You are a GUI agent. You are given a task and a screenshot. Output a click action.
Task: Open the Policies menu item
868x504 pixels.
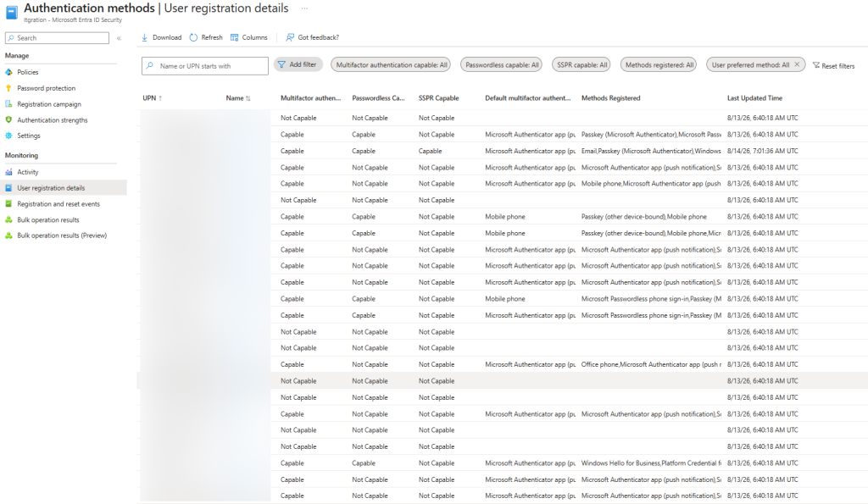pyautogui.click(x=28, y=72)
